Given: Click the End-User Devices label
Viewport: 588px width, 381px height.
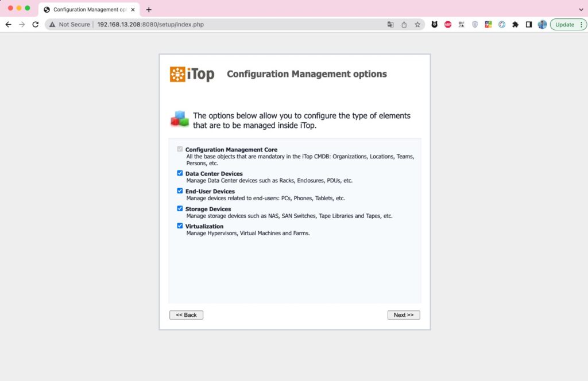Looking at the screenshot, I should click(210, 191).
